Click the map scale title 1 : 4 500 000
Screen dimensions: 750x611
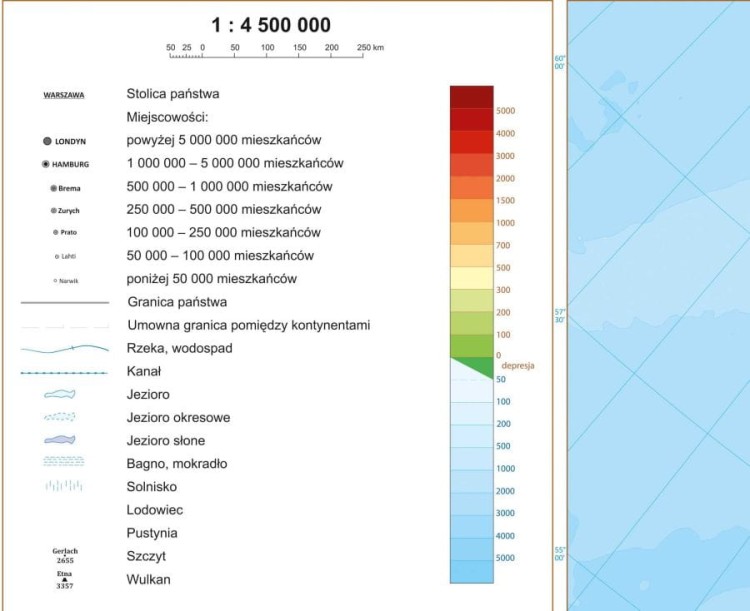click(x=271, y=25)
